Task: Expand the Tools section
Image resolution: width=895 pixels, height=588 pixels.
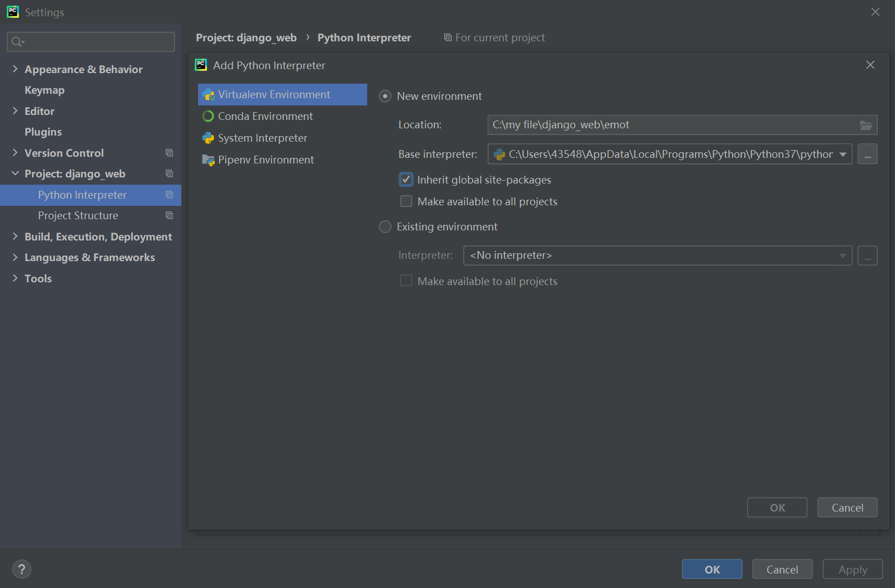Action: 15,278
